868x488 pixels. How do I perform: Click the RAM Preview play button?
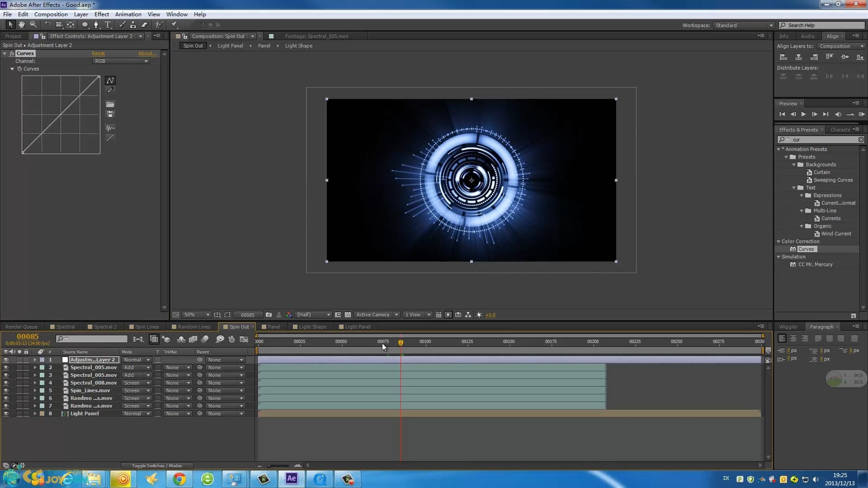coord(860,114)
